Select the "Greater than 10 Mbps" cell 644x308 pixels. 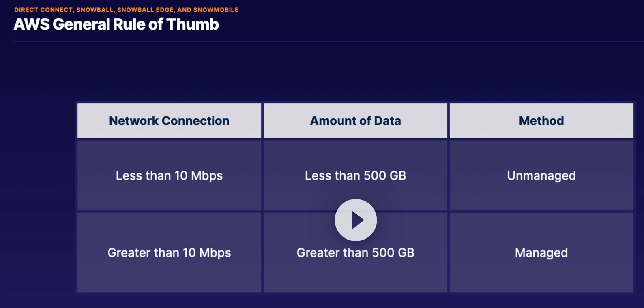click(169, 252)
